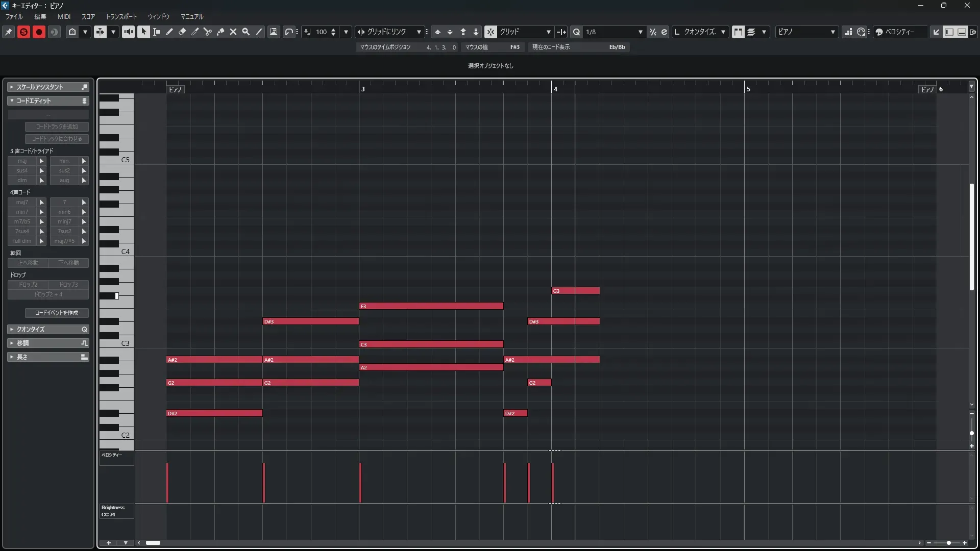
Task: Toggle Snap on/off button
Action: tap(491, 32)
